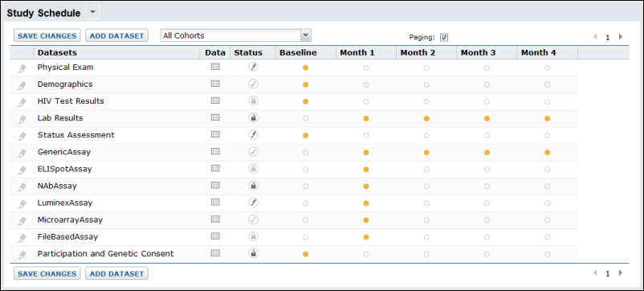Deselect the ELISpotAssay Month 1 filled circle
The width and height of the screenshot is (644, 291).
pos(366,170)
